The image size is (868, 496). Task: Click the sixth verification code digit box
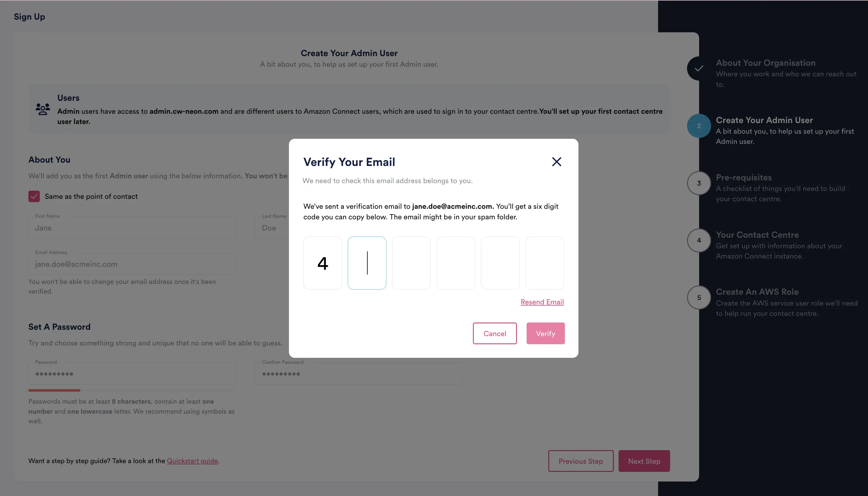pyautogui.click(x=544, y=263)
